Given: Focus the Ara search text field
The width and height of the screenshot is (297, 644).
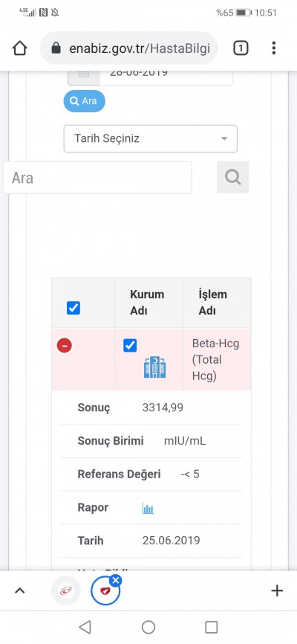Looking at the screenshot, I should [x=97, y=178].
